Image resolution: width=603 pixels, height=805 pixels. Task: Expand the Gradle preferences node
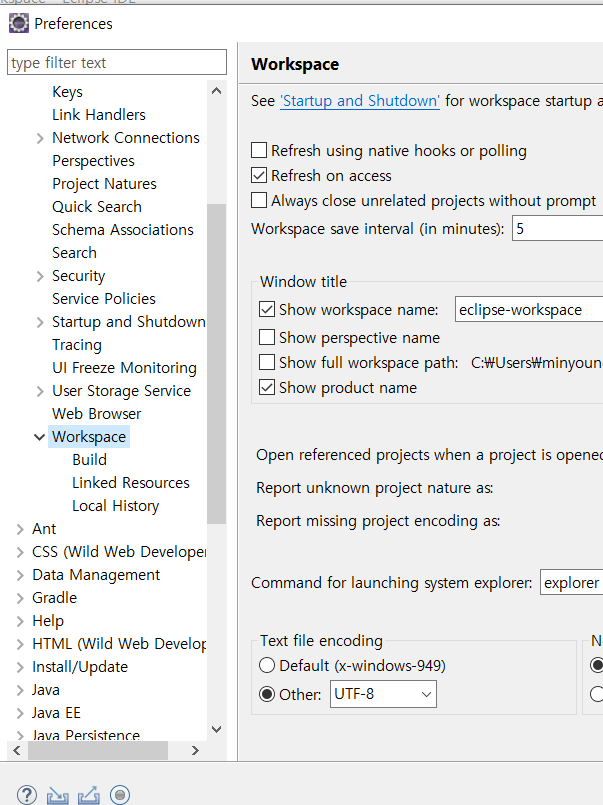click(x=20, y=598)
